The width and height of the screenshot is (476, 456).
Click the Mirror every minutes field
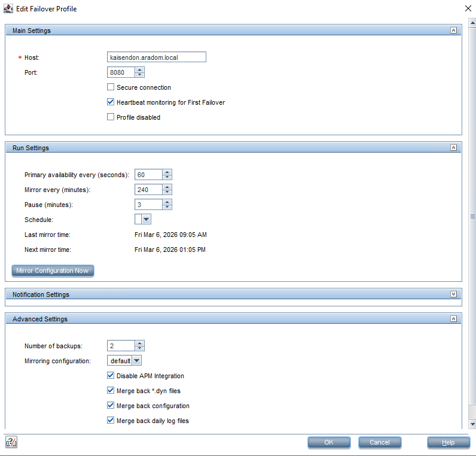pyautogui.click(x=148, y=190)
